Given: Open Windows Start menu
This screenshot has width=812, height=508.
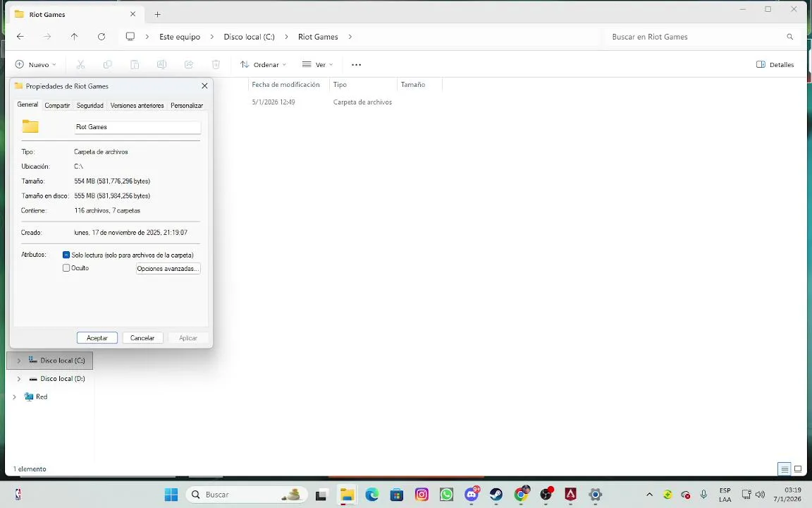Looking at the screenshot, I should tap(171, 495).
